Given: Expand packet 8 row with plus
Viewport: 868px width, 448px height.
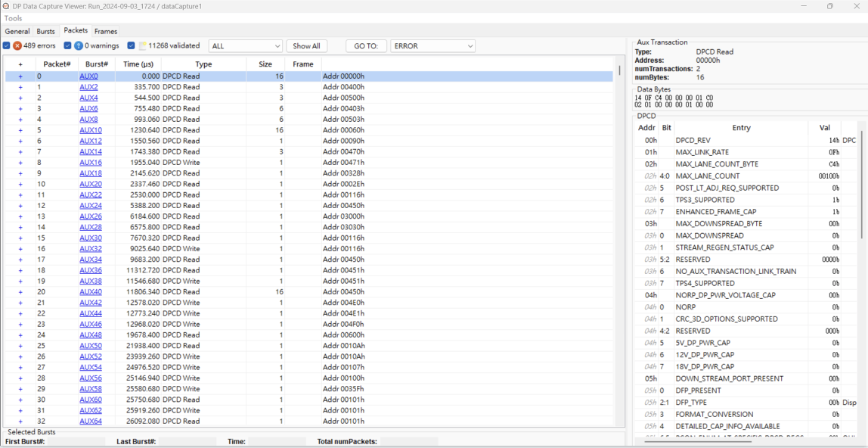Looking at the screenshot, I should click(x=20, y=163).
